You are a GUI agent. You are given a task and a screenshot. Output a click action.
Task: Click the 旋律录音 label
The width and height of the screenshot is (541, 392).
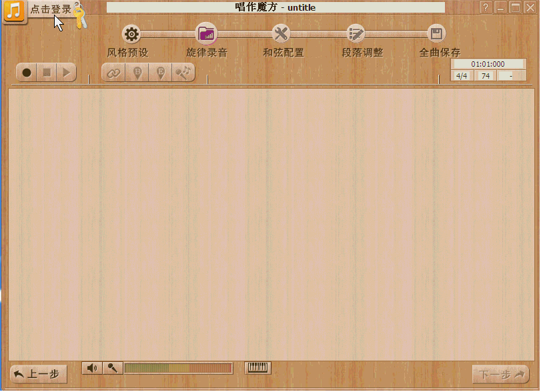tap(207, 53)
